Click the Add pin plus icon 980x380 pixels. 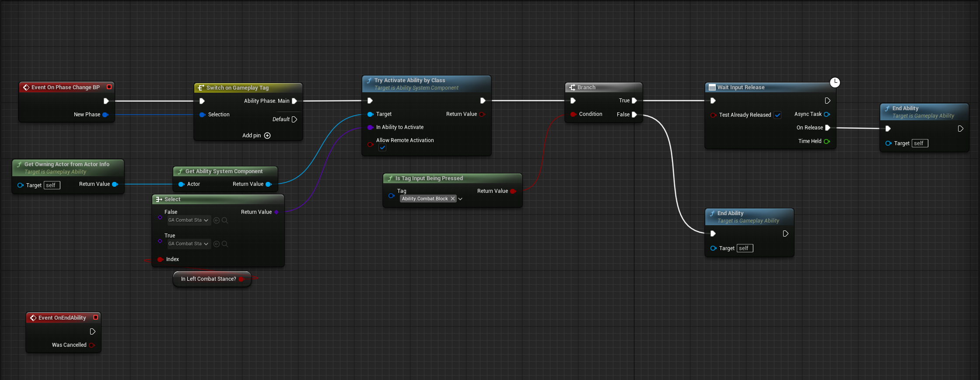[x=267, y=136]
